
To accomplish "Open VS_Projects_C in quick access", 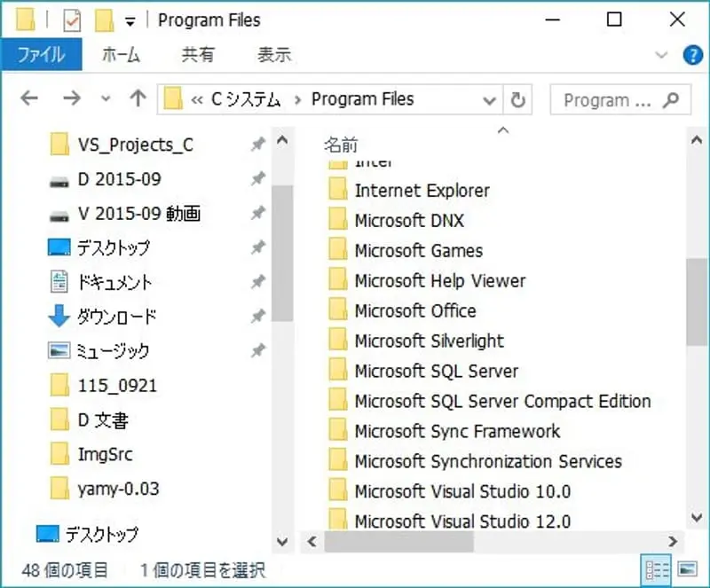I will [135, 145].
